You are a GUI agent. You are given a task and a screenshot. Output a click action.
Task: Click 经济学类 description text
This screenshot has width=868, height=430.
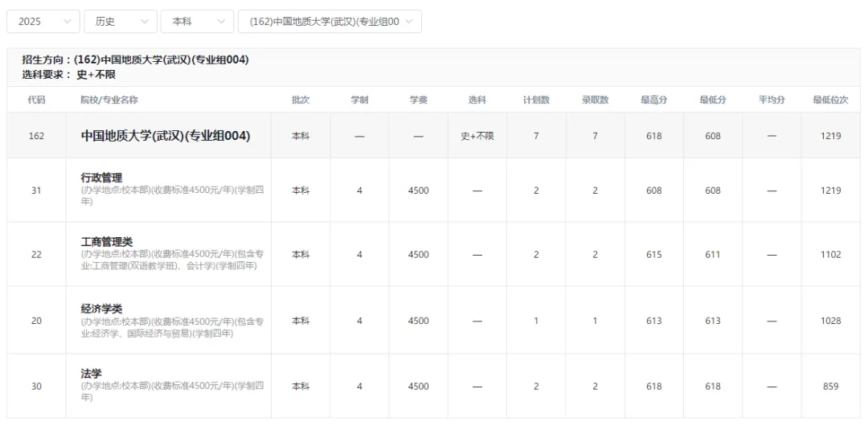click(x=172, y=328)
